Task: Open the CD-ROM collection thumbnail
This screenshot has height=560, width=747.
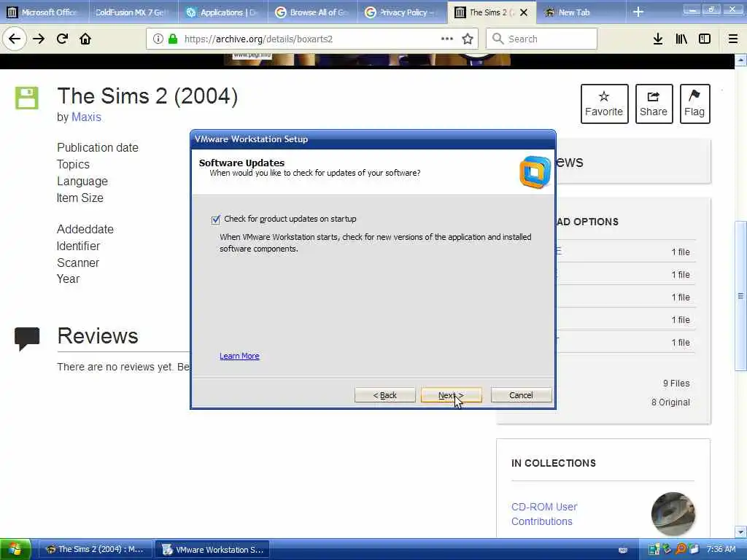Action: (673, 514)
